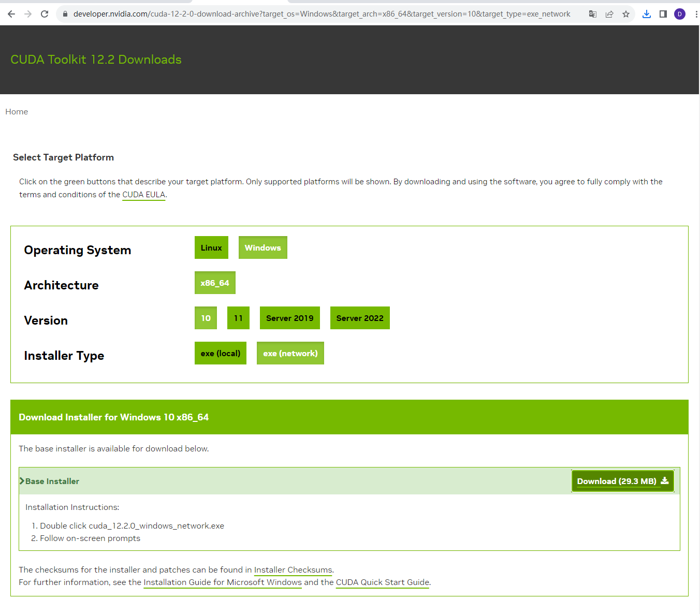
Task: Click the Select Target Platform heading
Action: [63, 157]
